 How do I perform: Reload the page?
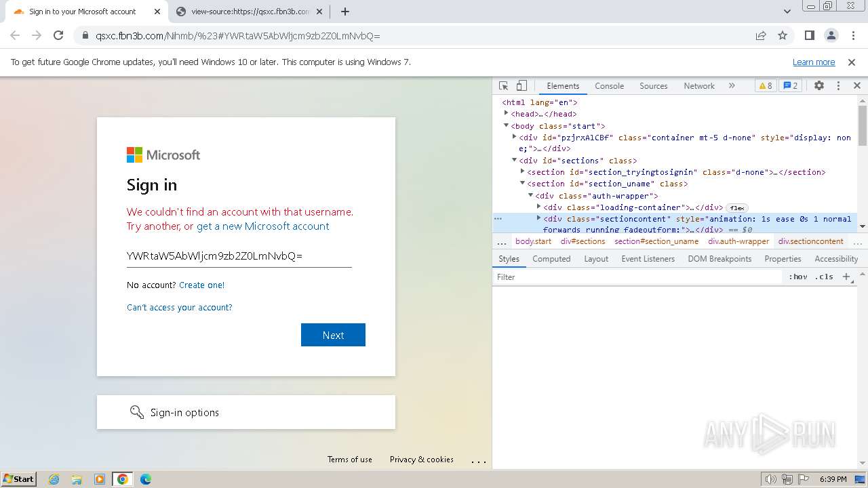point(58,36)
